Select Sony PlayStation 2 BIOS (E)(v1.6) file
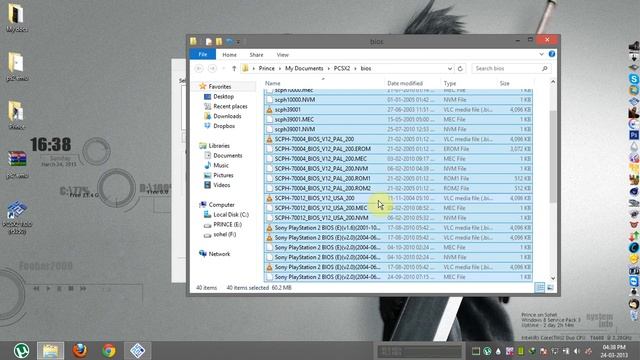Viewport: 640px width, 360px height. (398, 228)
